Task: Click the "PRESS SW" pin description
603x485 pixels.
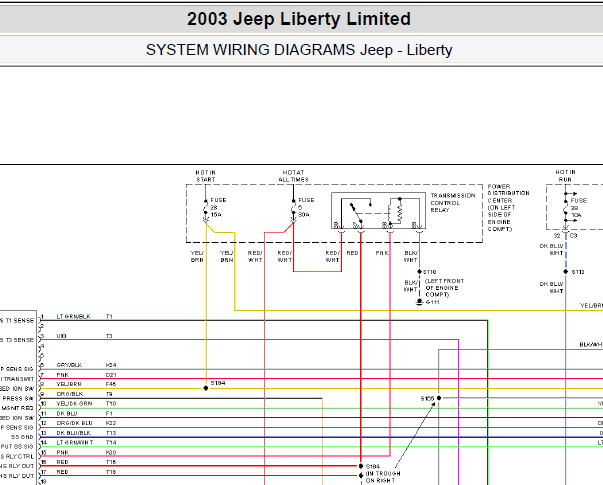Action: [x=18, y=399]
